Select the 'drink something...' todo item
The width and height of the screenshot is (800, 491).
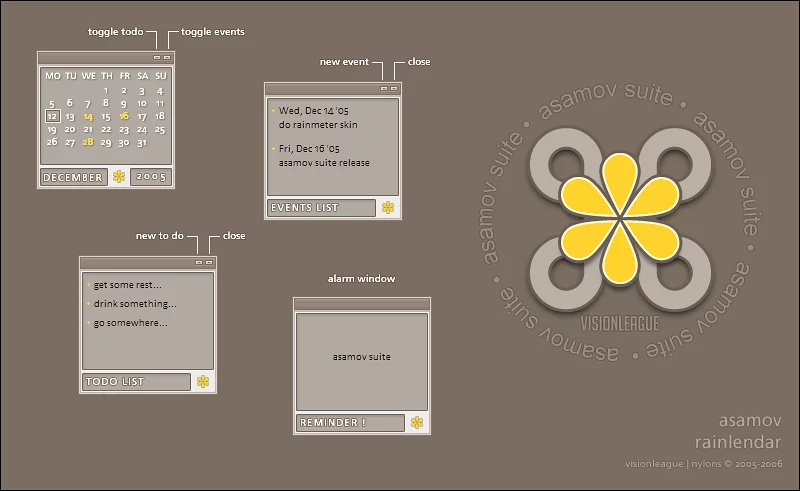coord(134,304)
